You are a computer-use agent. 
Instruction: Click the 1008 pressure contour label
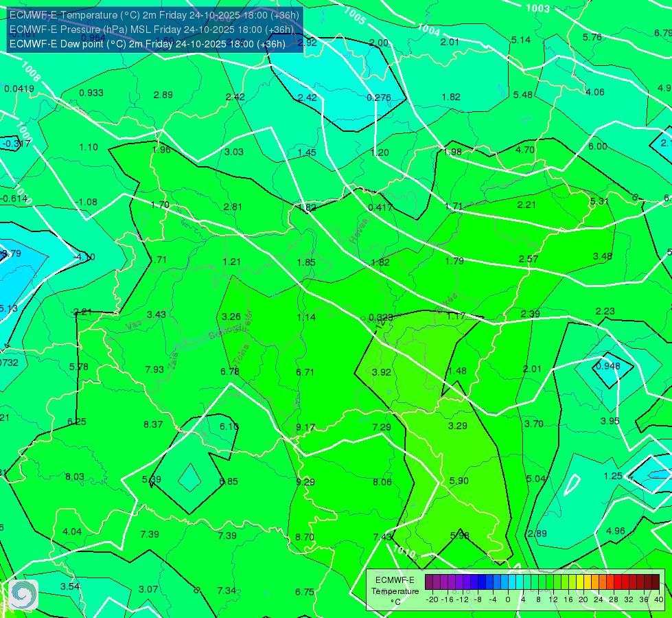[x=31, y=71]
